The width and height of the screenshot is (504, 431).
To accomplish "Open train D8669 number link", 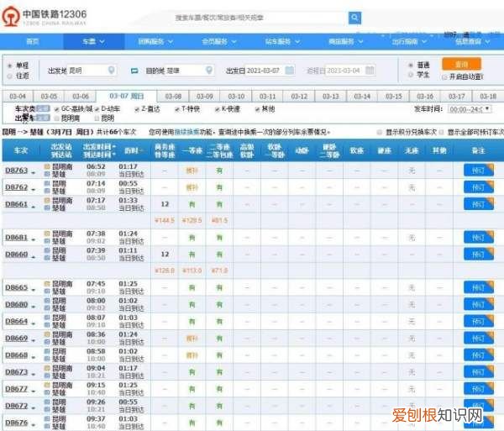I will point(17,338).
